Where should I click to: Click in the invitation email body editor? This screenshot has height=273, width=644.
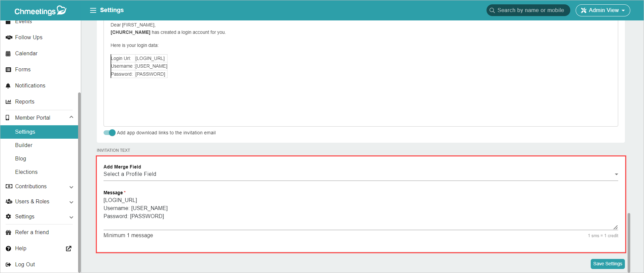click(361, 73)
